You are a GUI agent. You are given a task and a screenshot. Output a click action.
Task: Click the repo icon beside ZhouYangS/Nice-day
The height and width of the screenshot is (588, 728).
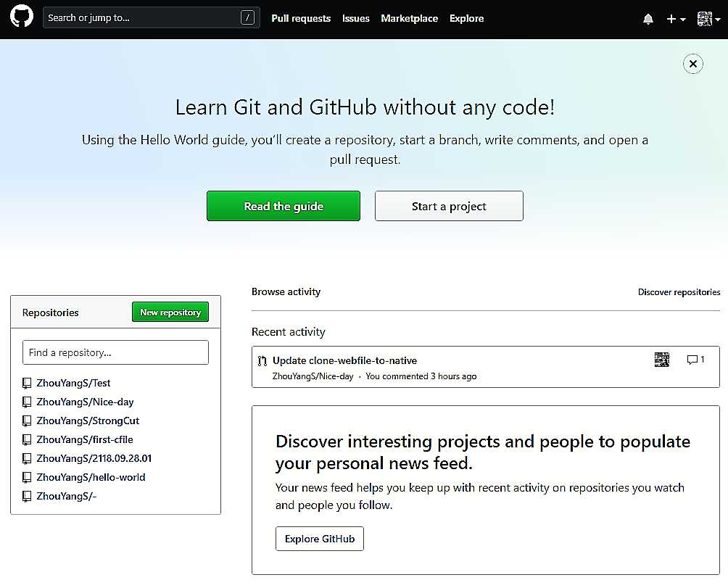[x=27, y=402]
